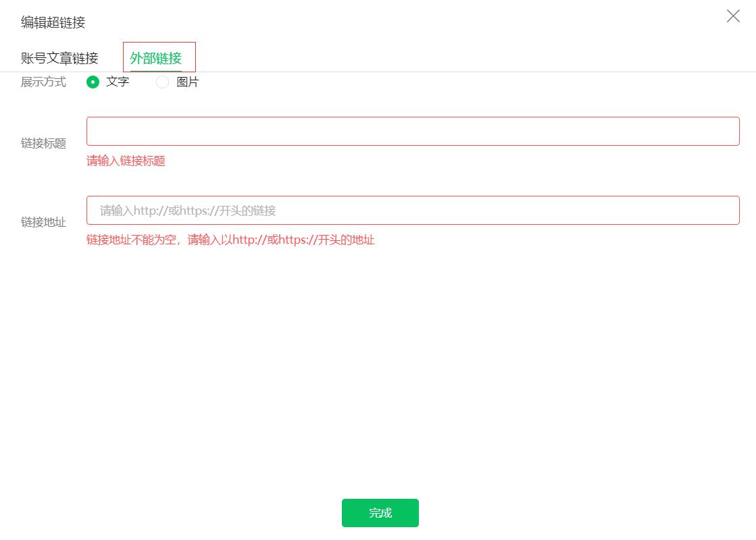756x540 pixels.
Task: Click the 链接标题 field label
Action: point(43,143)
